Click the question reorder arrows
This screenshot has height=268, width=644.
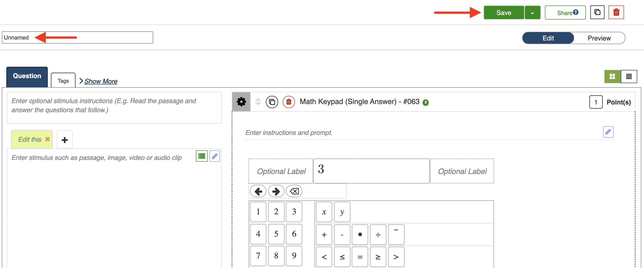point(258,102)
